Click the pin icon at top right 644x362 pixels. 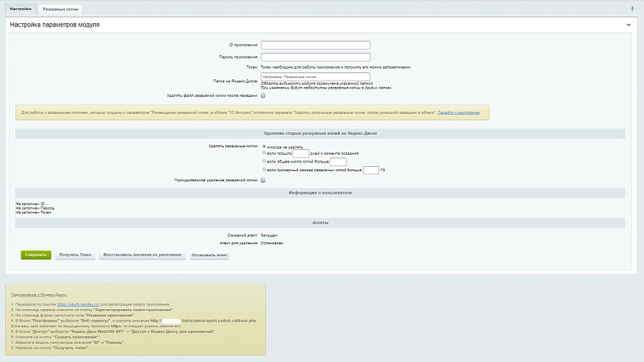pyautogui.click(x=633, y=9)
